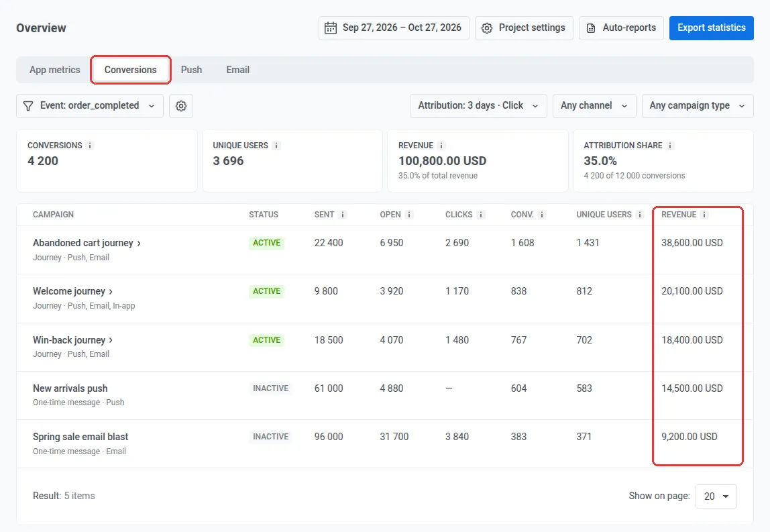
Task: Click info icon next to OPEN column
Action: tap(409, 215)
